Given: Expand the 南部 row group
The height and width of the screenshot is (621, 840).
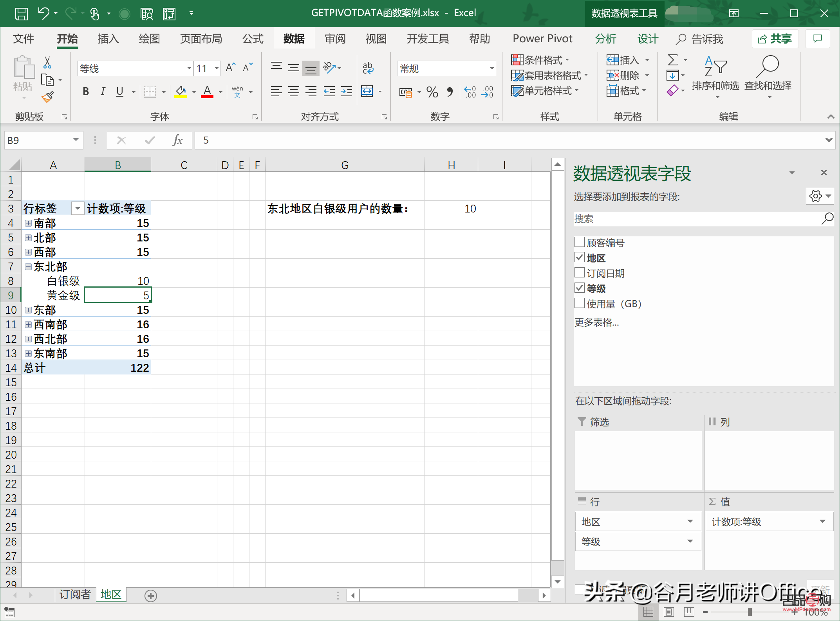Looking at the screenshot, I should tap(28, 223).
